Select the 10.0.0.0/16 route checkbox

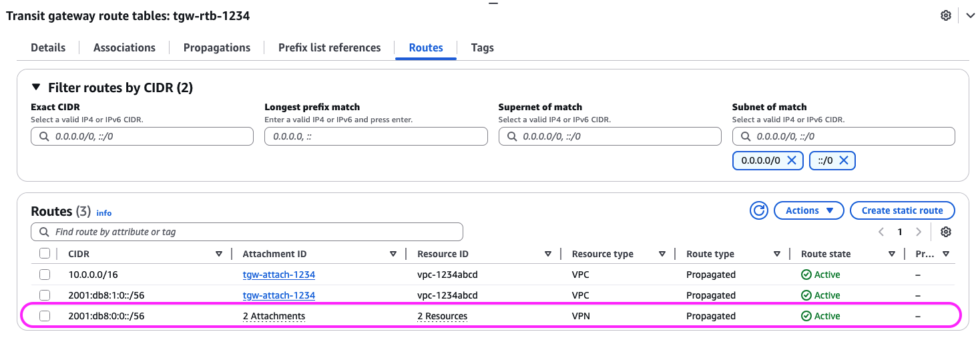pyautogui.click(x=45, y=275)
